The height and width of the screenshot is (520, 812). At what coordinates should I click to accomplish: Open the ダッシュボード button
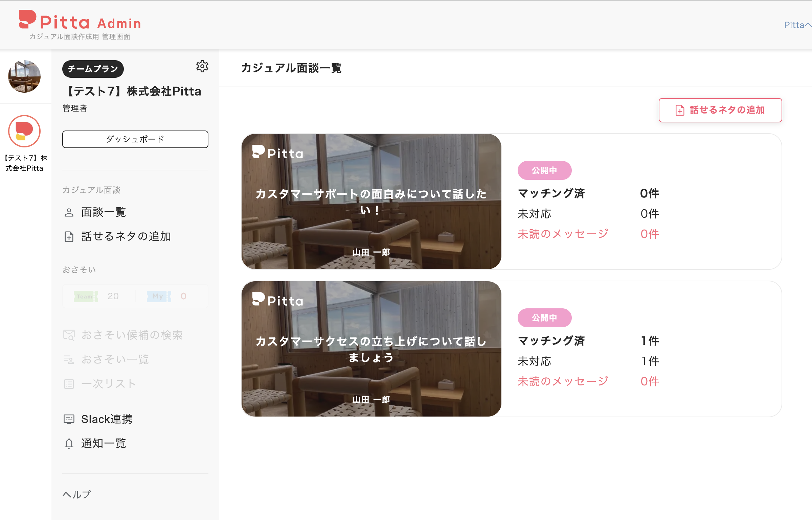(x=135, y=139)
